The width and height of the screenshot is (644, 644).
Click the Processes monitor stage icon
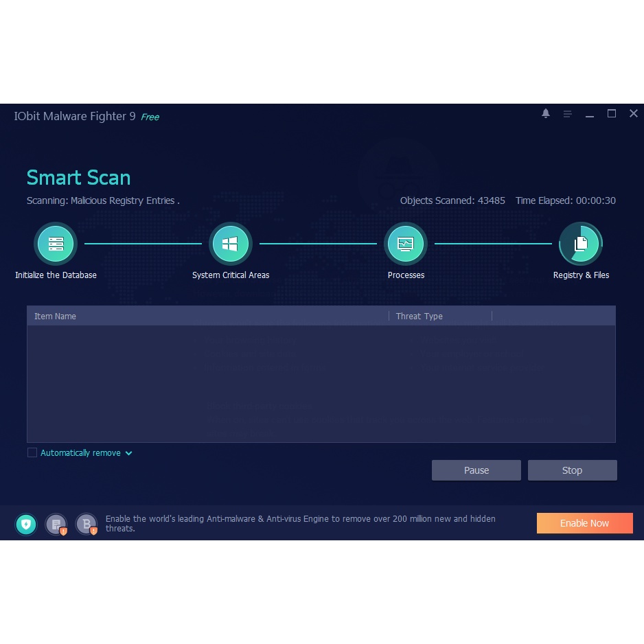click(x=405, y=244)
